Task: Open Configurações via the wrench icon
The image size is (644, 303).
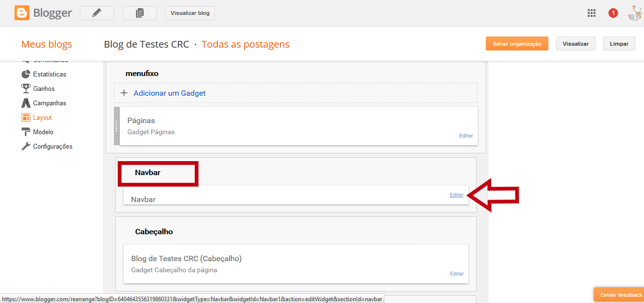Action: [27, 146]
